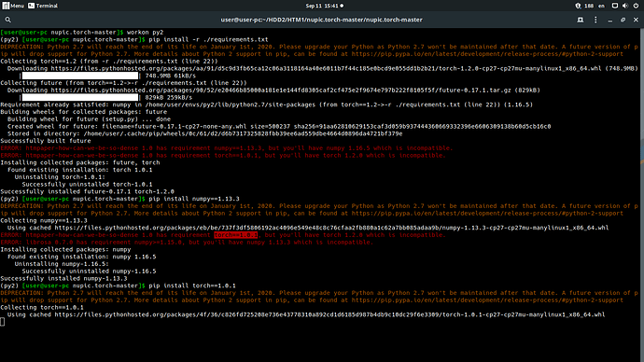Screen dimensions: 644x362
Task: Click the terminal window title path
Action: (322, 20)
